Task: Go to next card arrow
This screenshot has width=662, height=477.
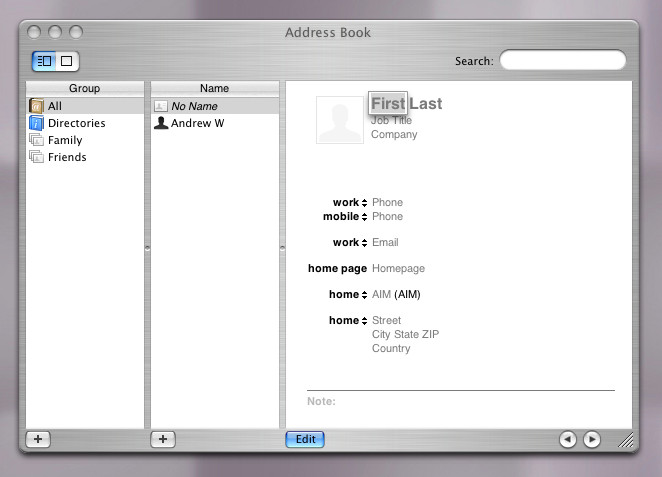Action: [591, 439]
